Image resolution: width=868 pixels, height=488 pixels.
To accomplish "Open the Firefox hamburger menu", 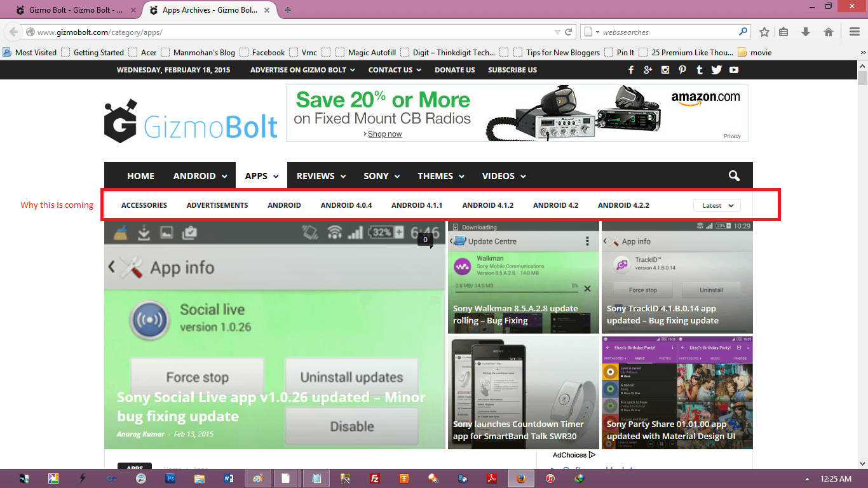I will click(855, 32).
